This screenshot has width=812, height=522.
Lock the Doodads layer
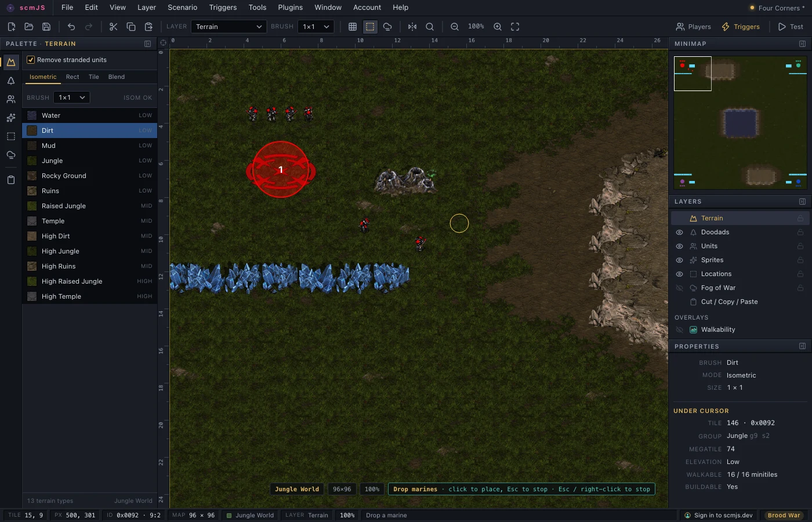[x=800, y=232]
